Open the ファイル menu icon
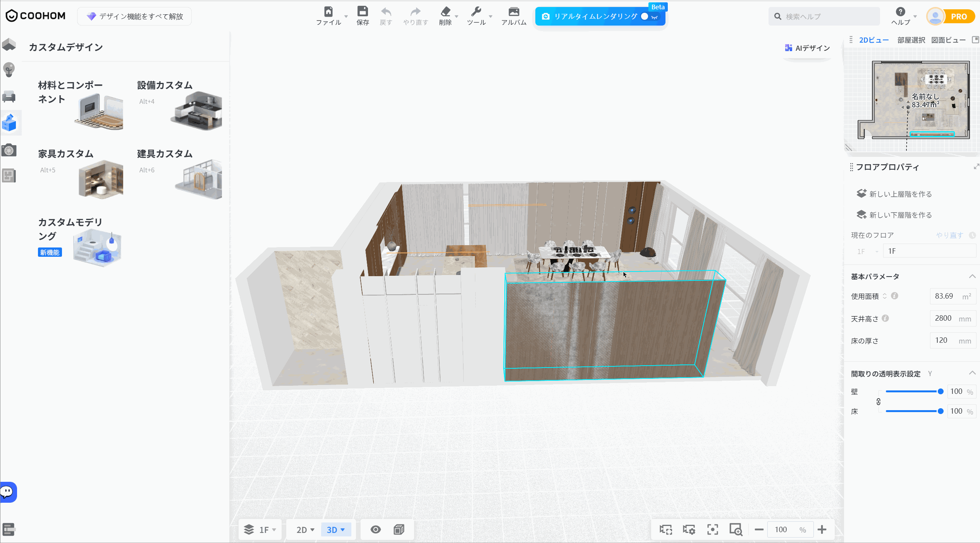 [x=328, y=11]
